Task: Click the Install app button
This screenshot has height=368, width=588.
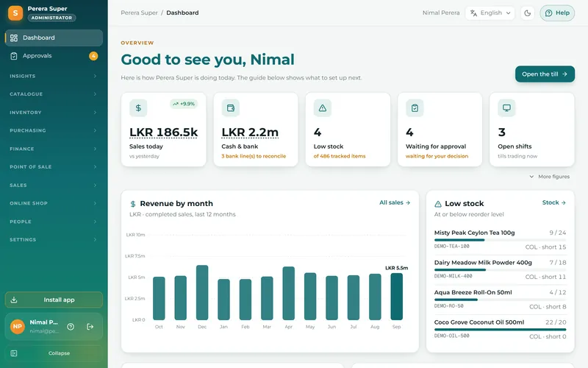Action: point(54,300)
